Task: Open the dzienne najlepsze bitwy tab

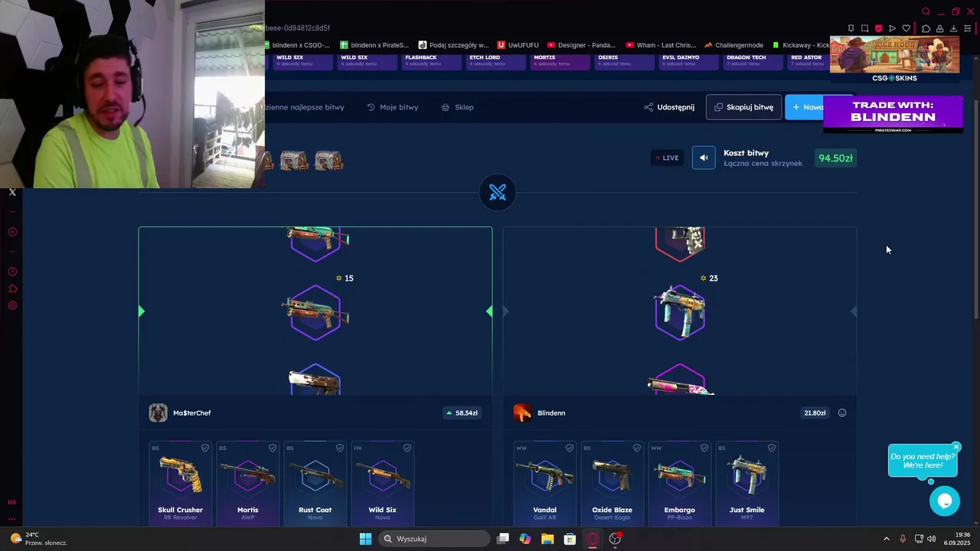Action: 305,107
